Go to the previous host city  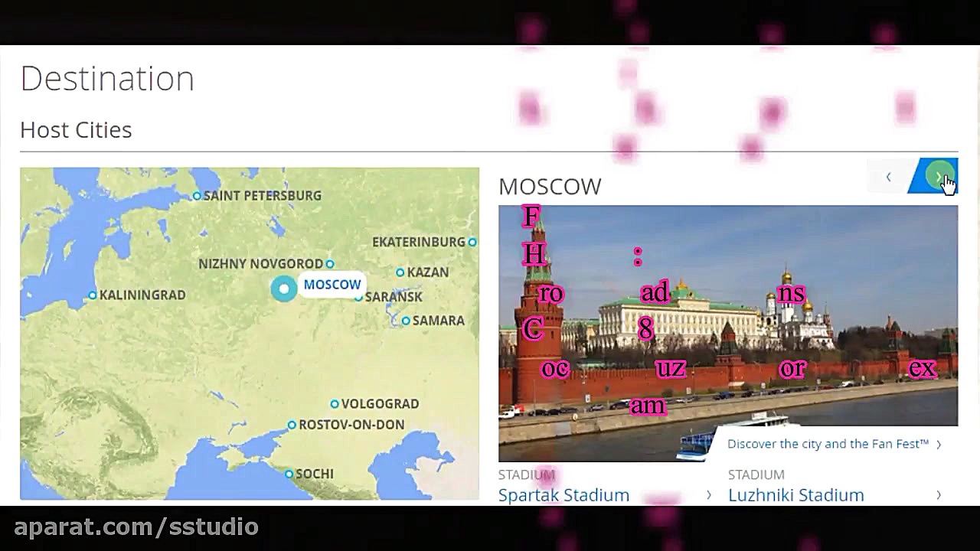889,177
